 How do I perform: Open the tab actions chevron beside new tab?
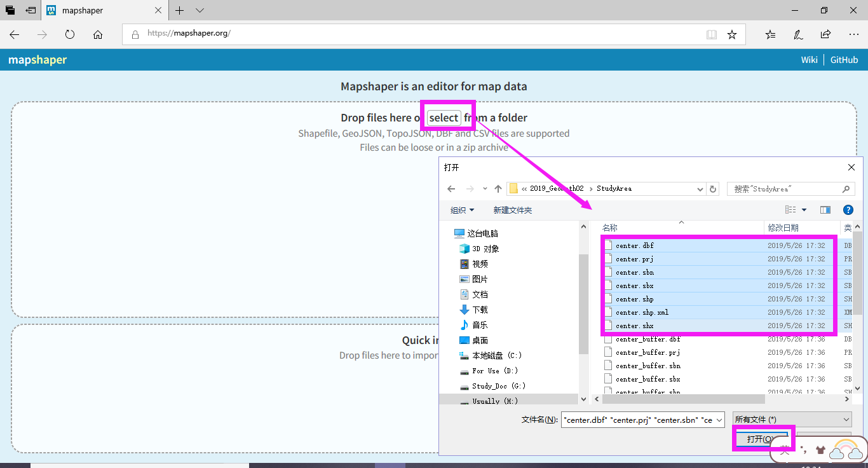coord(200,10)
